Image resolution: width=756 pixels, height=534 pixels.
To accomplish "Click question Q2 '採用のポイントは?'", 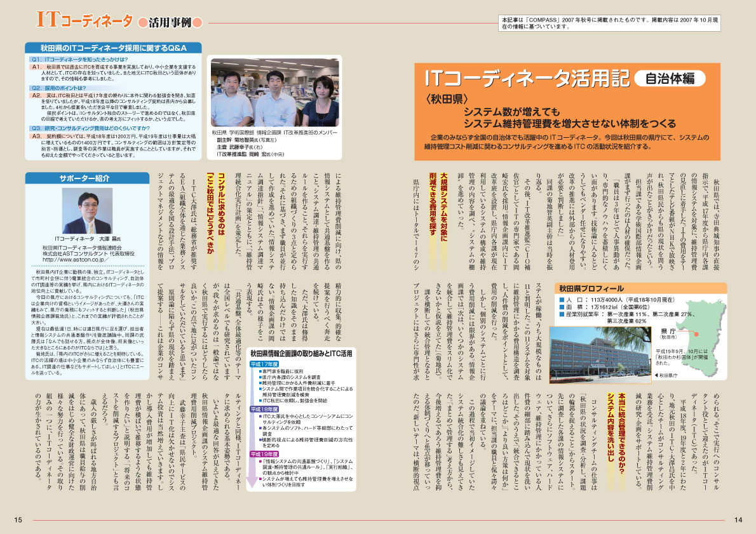I will [58, 88].
